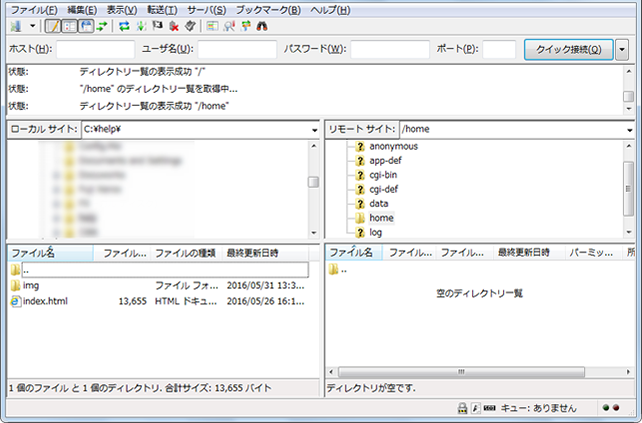Open the ブックマーク(B) menu

[268, 10]
